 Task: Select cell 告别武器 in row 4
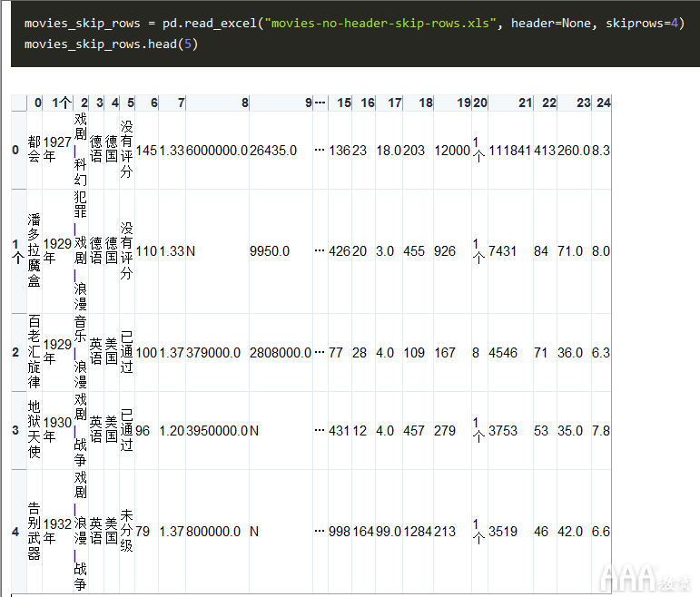(x=35, y=531)
